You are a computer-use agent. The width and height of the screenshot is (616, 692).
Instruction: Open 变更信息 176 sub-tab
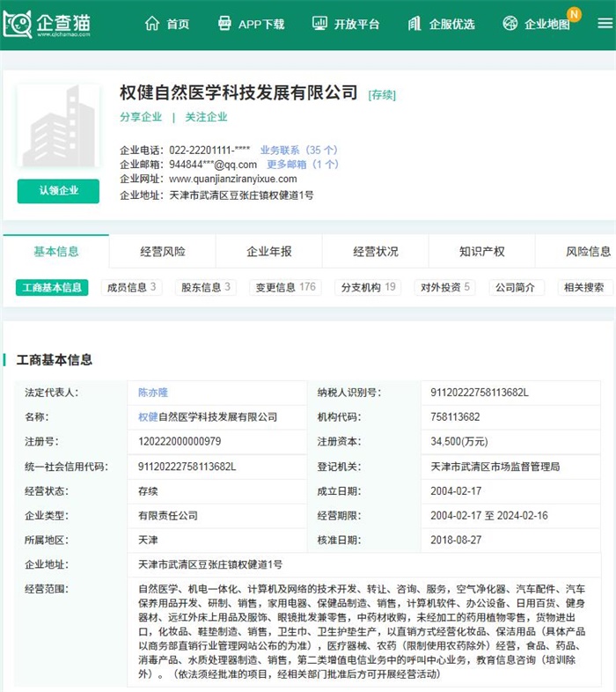point(285,287)
